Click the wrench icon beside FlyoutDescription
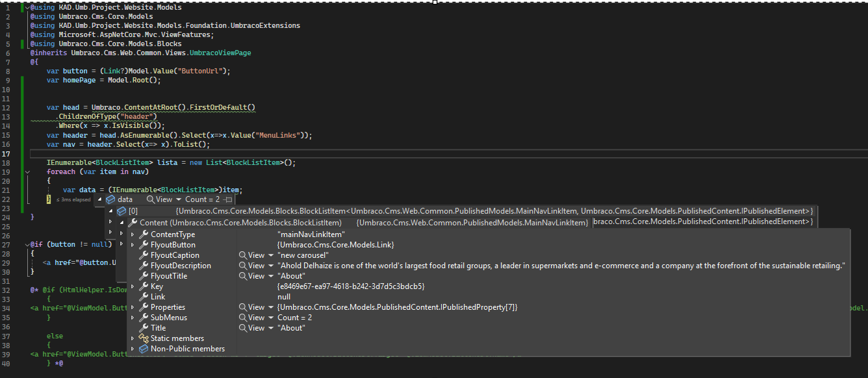 [x=144, y=266]
